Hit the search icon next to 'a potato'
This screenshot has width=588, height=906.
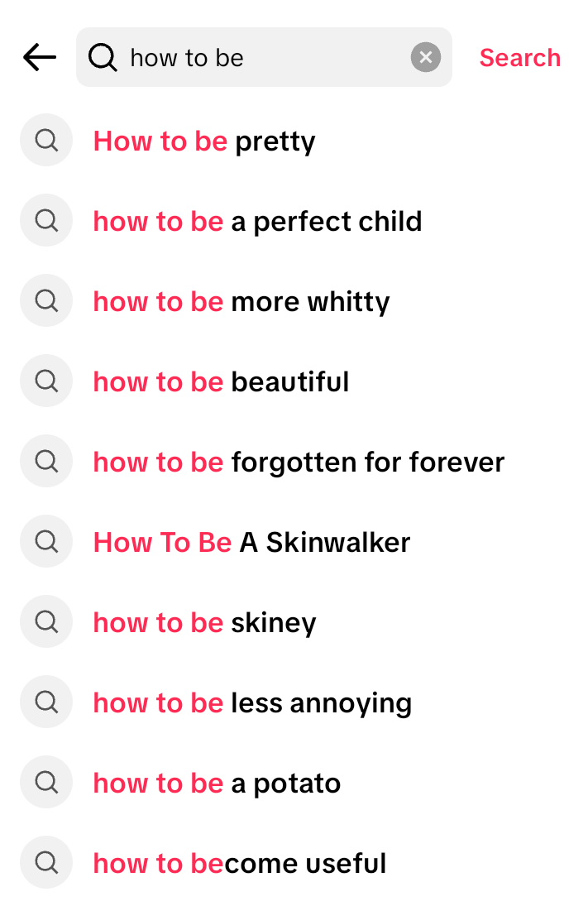[x=46, y=783]
